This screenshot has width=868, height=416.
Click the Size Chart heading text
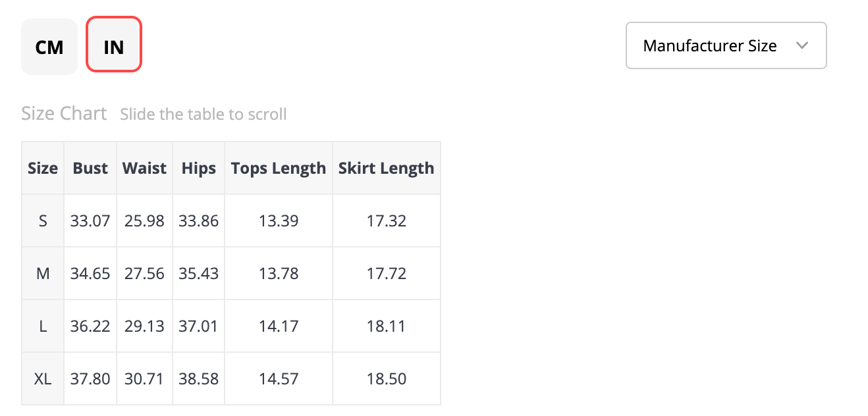pos(64,113)
